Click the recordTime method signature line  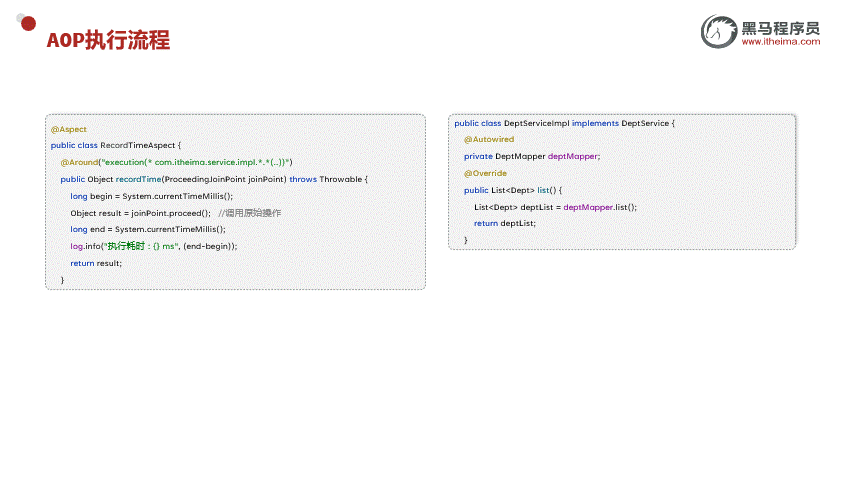(214, 179)
